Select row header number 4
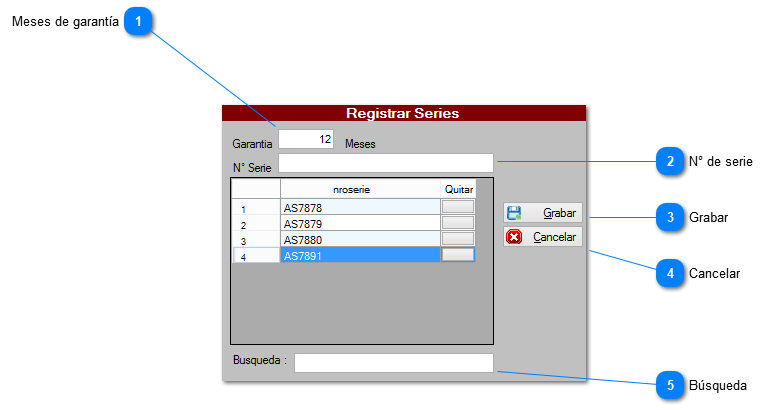Image resolution: width=769 pixels, height=410 pixels. click(256, 255)
